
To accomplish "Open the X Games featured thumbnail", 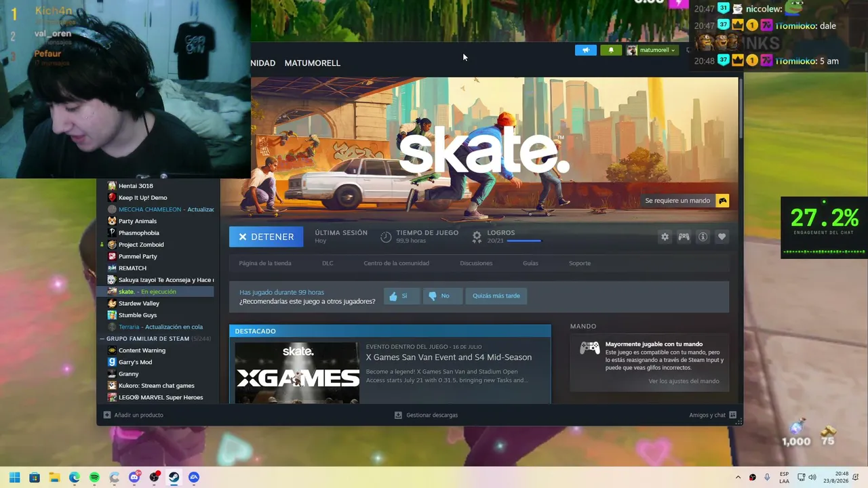I will (297, 373).
